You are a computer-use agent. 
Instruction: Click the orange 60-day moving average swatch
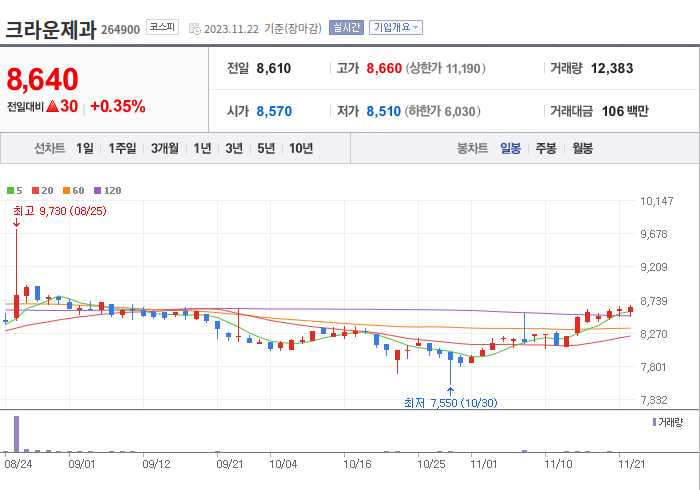(67, 191)
